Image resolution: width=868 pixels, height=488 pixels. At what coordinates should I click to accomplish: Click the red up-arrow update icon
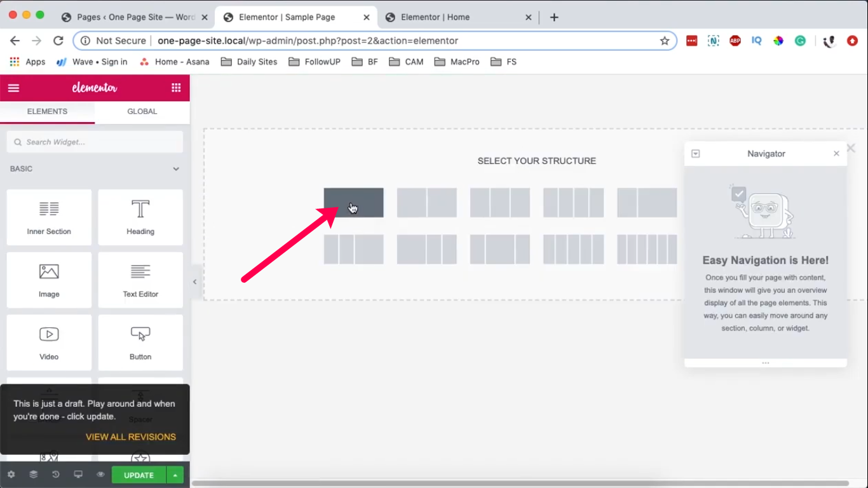[x=853, y=41]
